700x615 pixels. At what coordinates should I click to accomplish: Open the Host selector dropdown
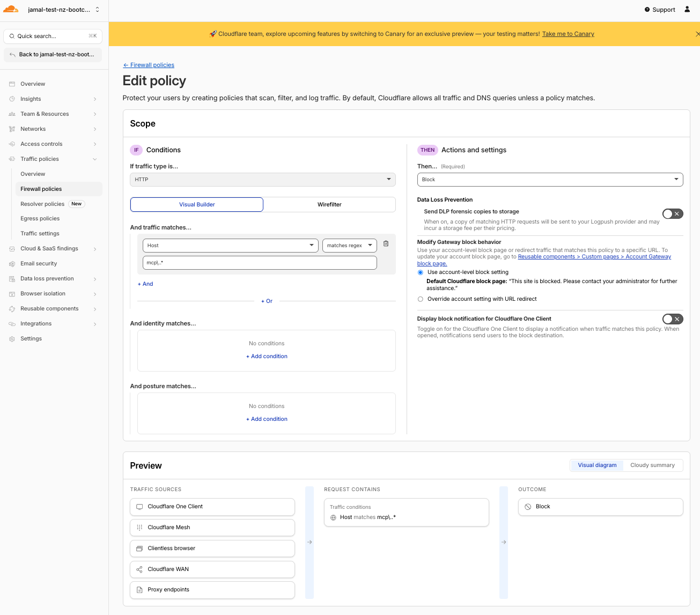(x=231, y=246)
